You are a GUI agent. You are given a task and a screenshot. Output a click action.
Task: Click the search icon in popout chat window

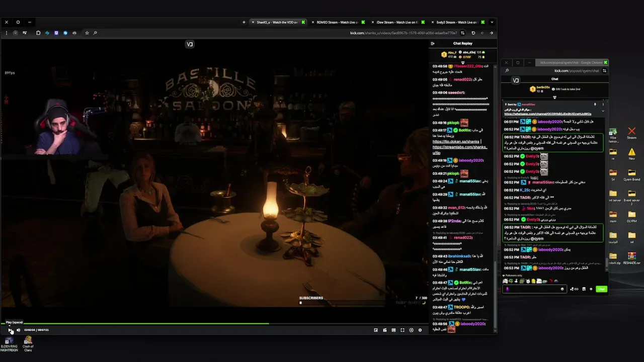(x=507, y=71)
